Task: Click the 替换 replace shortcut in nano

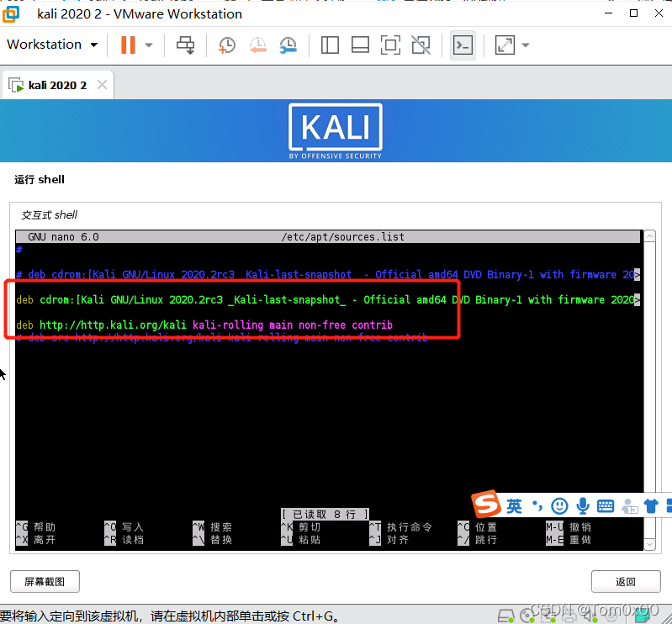Action: click(x=213, y=540)
